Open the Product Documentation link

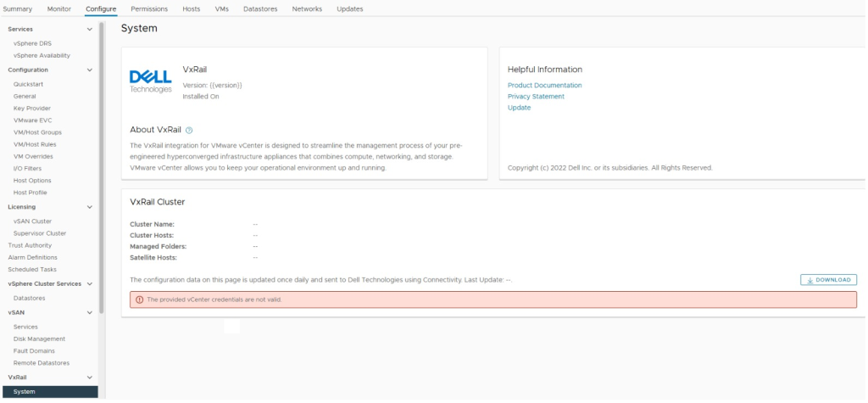pos(544,86)
